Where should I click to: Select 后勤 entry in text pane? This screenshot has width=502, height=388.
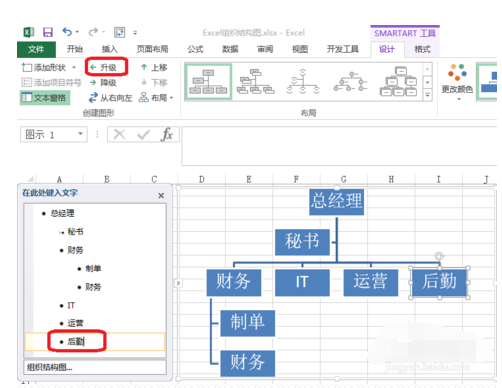pyautogui.click(x=76, y=342)
